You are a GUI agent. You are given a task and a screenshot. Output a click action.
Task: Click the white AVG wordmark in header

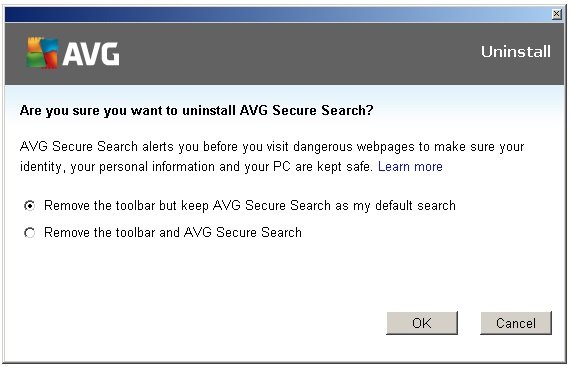pos(91,55)
